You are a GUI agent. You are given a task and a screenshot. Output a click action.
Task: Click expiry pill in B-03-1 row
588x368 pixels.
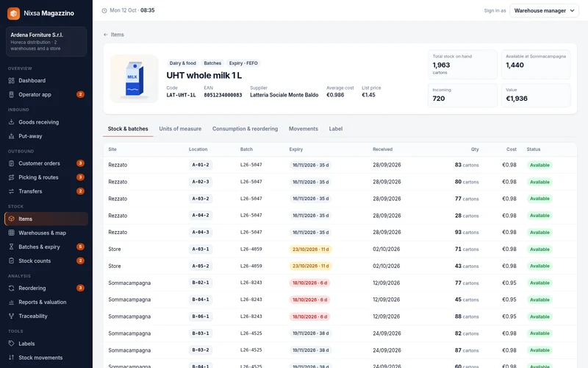click(x=310, y=333)
